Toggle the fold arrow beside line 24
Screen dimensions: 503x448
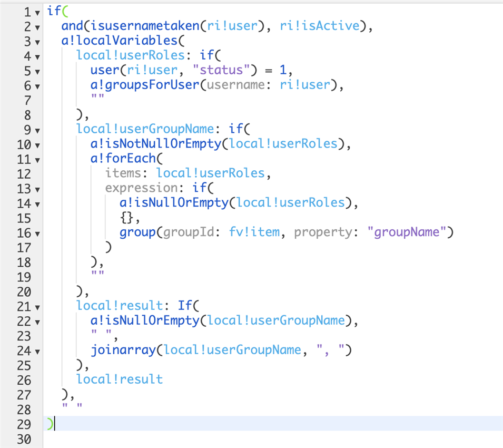36,352
